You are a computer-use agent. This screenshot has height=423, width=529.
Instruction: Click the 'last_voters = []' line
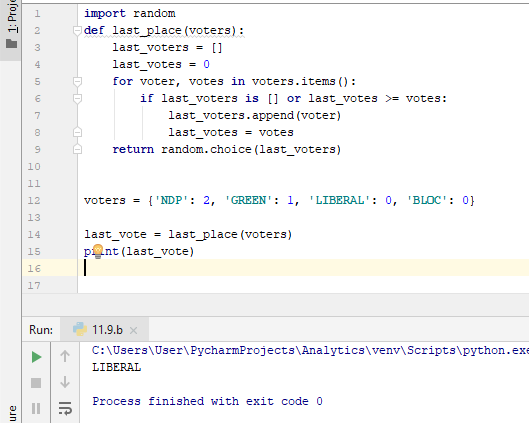pos(167,47)
